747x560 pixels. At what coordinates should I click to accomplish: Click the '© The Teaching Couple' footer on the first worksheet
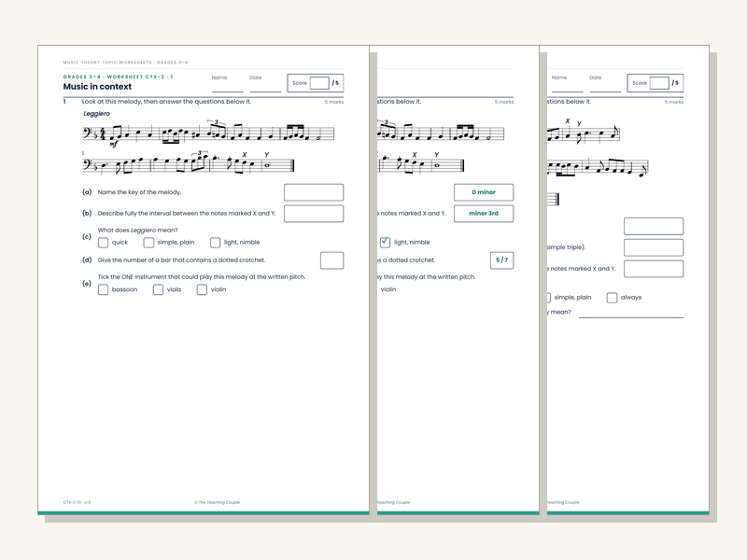pyautogui.click(x=218, y=502)
